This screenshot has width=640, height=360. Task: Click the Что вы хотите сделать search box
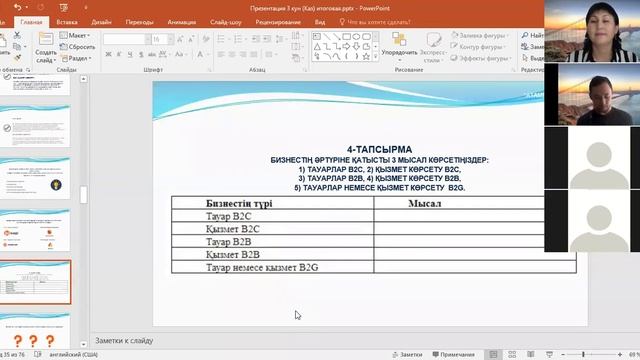(375, 22)
